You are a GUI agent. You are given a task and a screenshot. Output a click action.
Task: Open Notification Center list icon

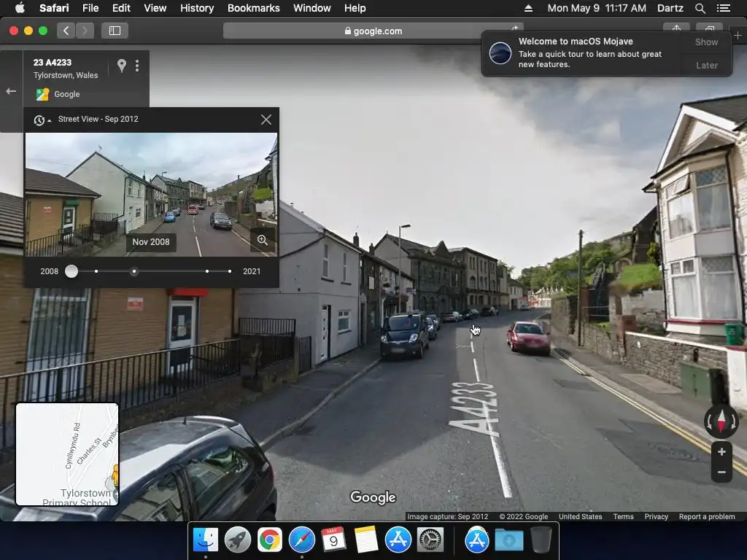723,8
